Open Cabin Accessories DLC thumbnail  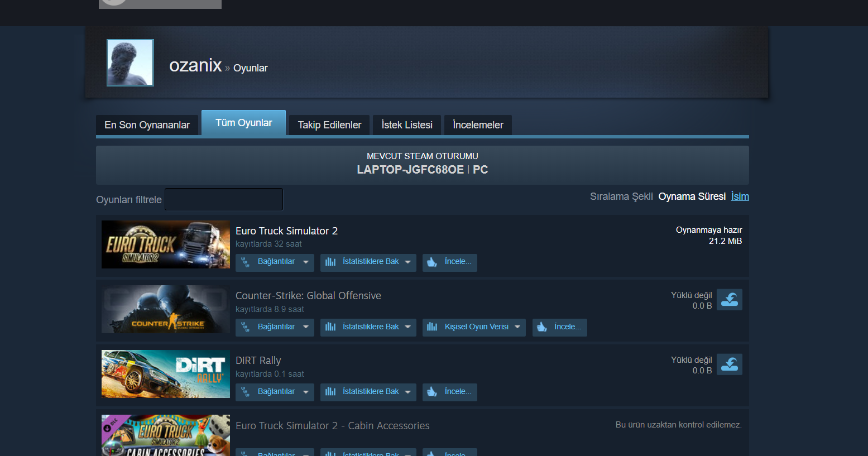(x=166, y=435)
